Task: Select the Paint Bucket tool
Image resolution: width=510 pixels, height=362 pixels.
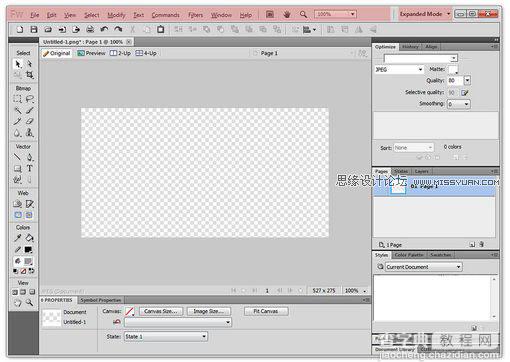Action: 30,238
